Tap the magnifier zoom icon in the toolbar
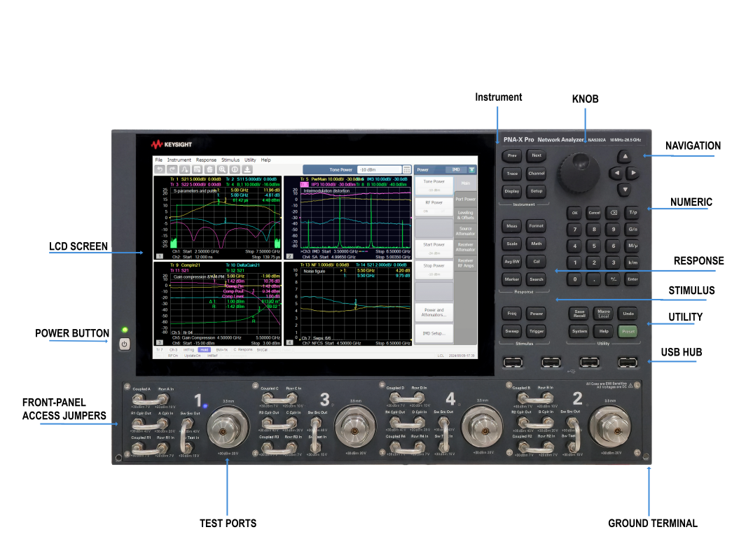This screenshot has width=753, height=560. [222, 169]
